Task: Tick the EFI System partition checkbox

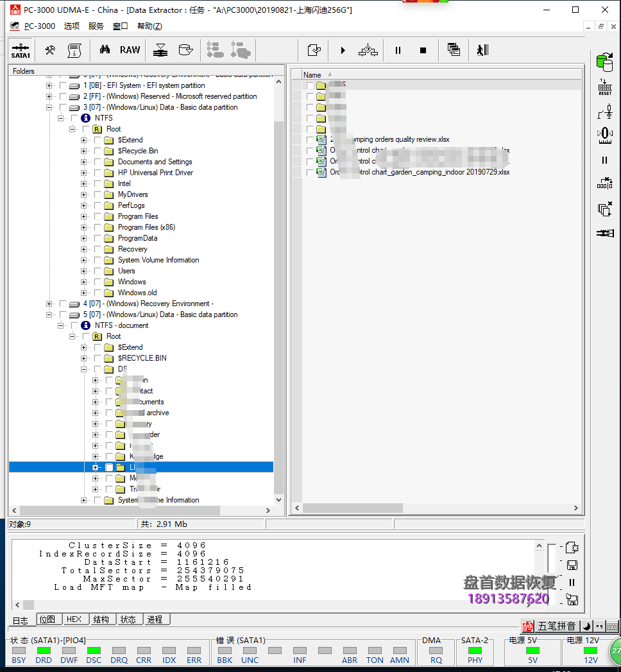Action: (64, 86)
